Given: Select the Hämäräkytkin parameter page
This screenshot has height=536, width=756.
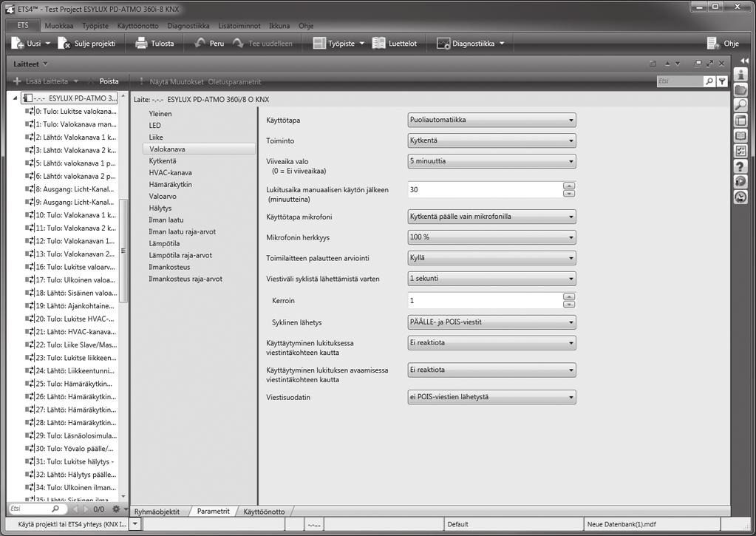Looking at the screenshot, I should (170, 184).
